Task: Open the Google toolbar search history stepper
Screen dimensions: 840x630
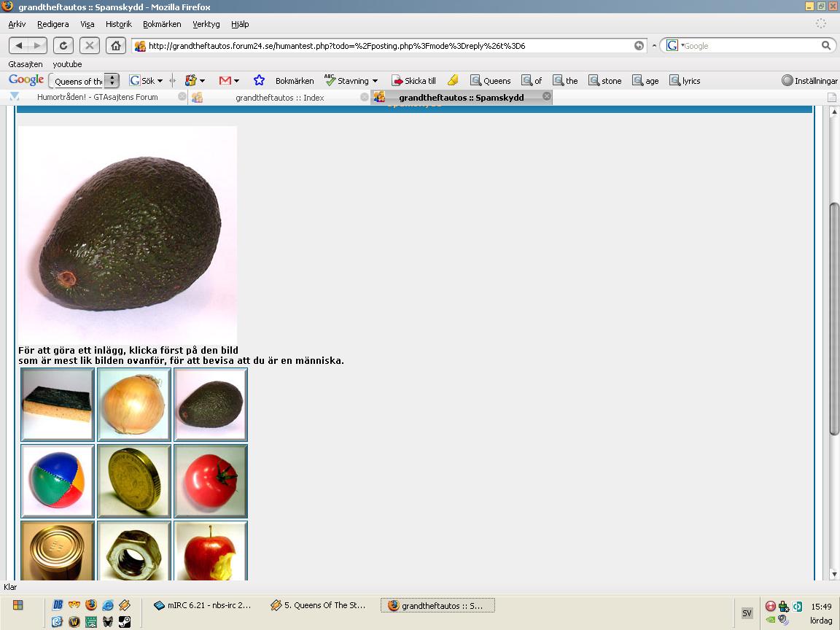Action: coord(112,80)
